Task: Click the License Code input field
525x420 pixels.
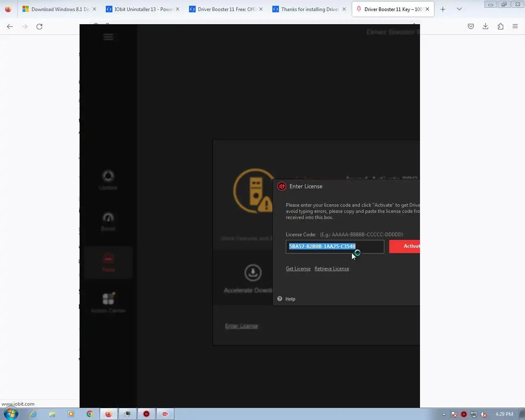Action: 335,247
